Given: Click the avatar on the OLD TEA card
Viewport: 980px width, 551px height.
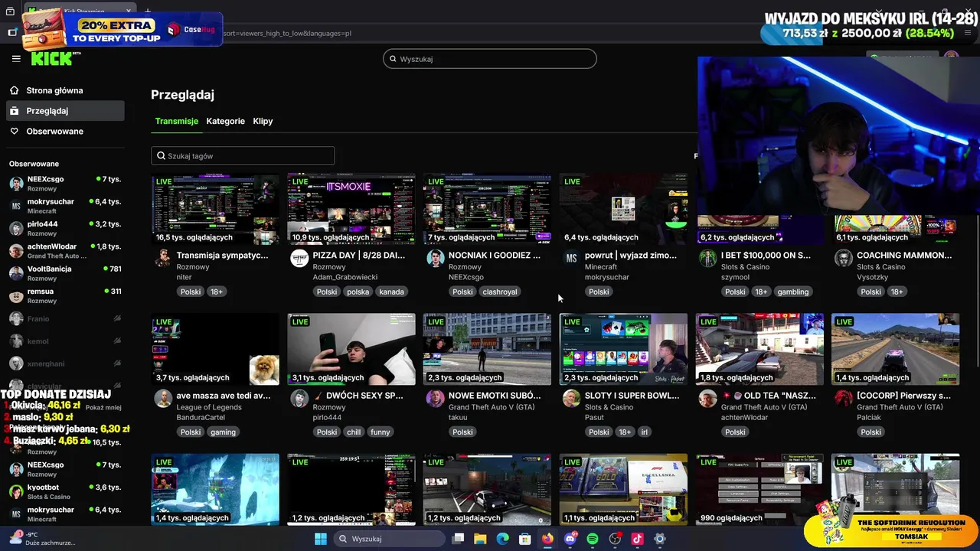Looking at the screenshot, I should pos(707,398).
